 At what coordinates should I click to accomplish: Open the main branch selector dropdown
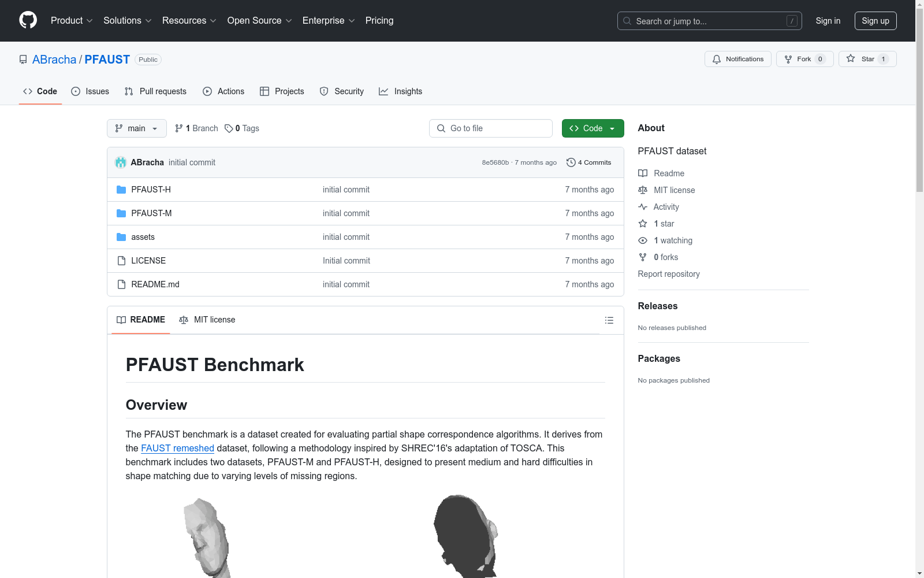tap(137, 128)
